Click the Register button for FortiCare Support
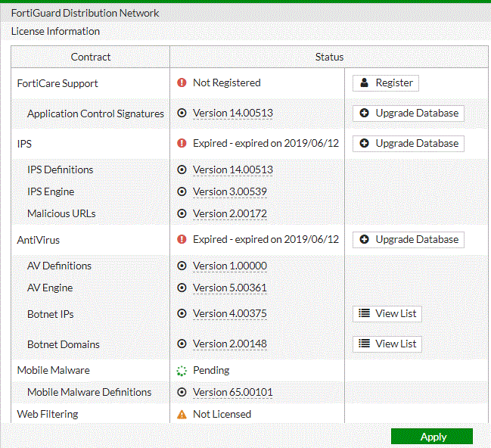The width and height of the screenshot is (491, 448). pos(385,83)
